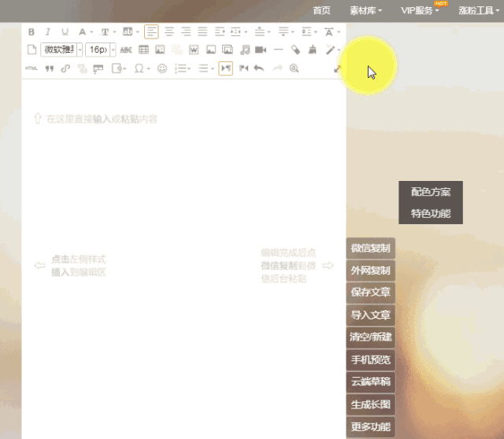Insert a table
The width and height of the screenshot is (504, 439).
[143, 50]
